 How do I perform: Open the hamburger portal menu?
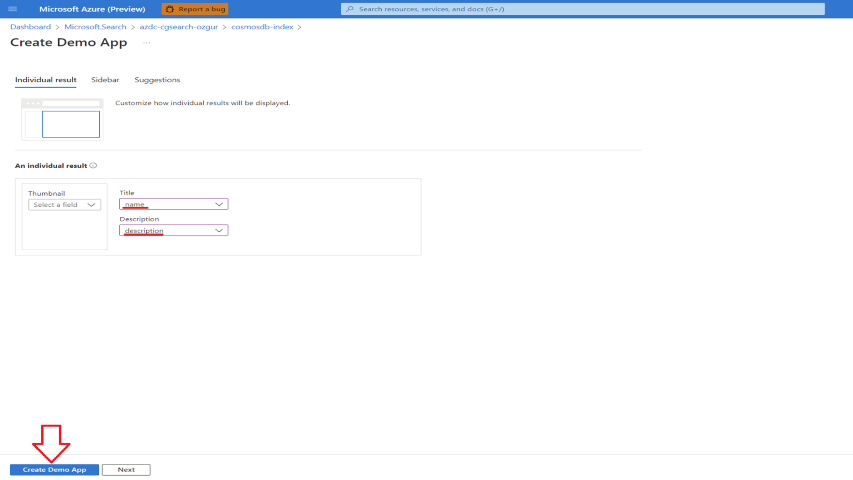click(13, 9)
